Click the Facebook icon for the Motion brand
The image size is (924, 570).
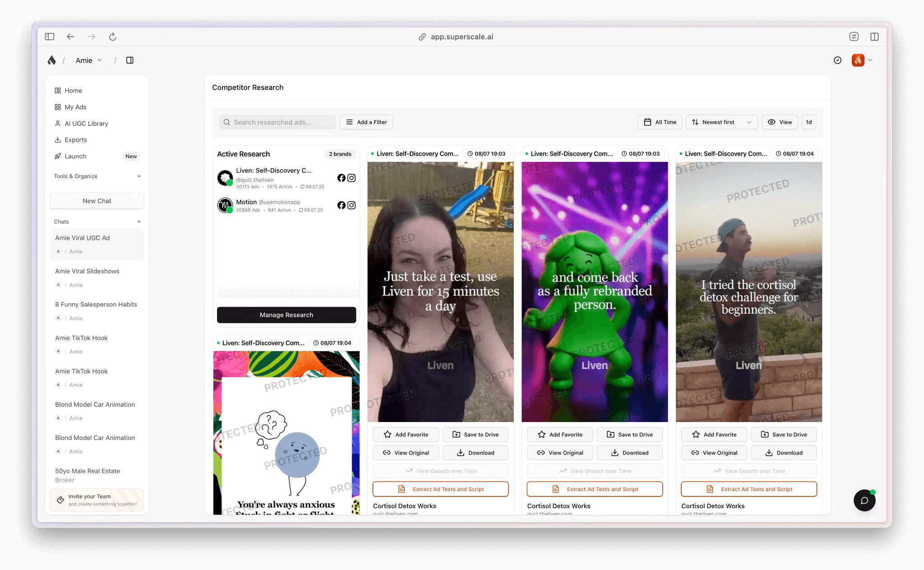pos(342,205)
